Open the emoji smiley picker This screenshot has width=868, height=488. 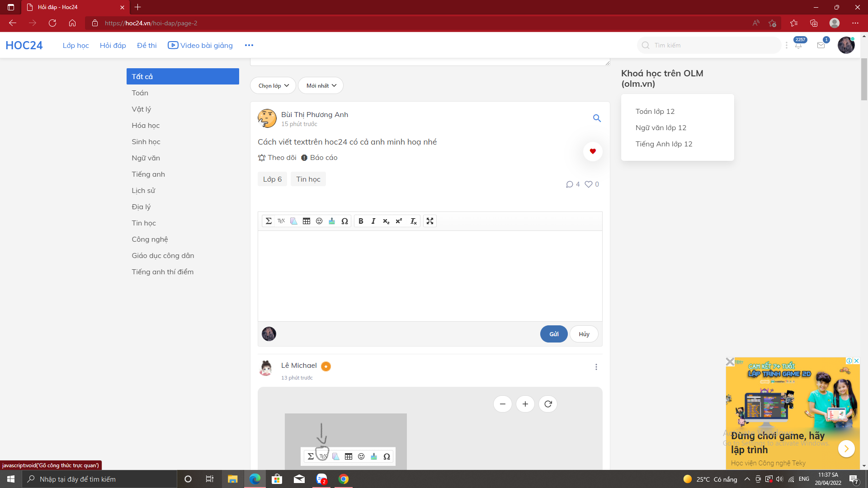tap(319, 221)
